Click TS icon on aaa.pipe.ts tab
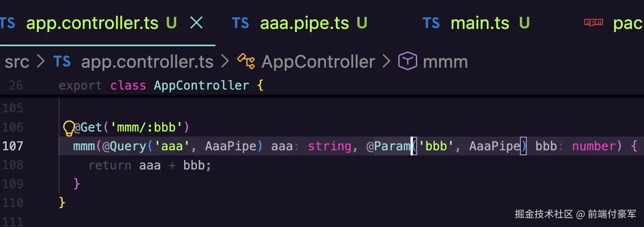The height and width of the screenshot is (227, 644). 240,23
